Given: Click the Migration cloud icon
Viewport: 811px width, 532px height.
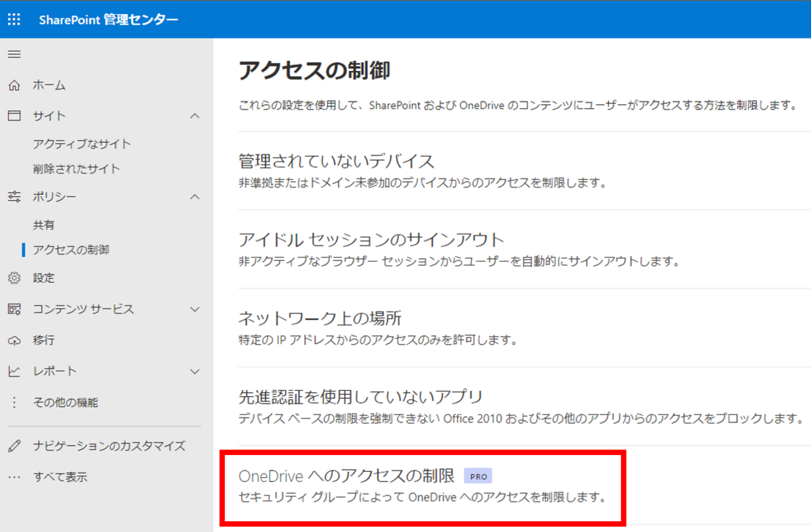Looking at the screenshot, I should click(x=14, y=340).
